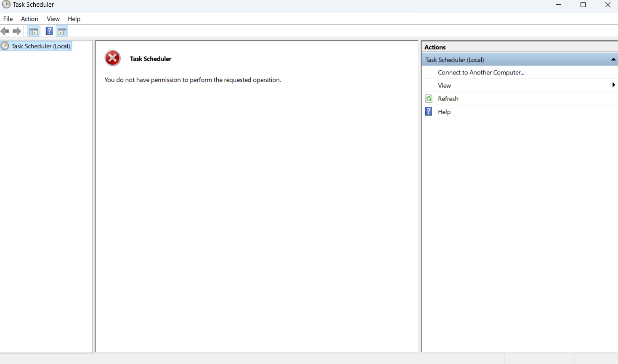Toggle the Show/Hide Console Tree toolbar button
This screenshot has width=618, height=364.
(33, 31)
